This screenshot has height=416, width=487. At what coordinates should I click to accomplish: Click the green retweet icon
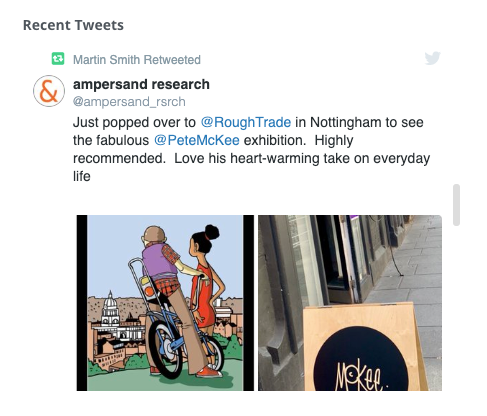58,59
